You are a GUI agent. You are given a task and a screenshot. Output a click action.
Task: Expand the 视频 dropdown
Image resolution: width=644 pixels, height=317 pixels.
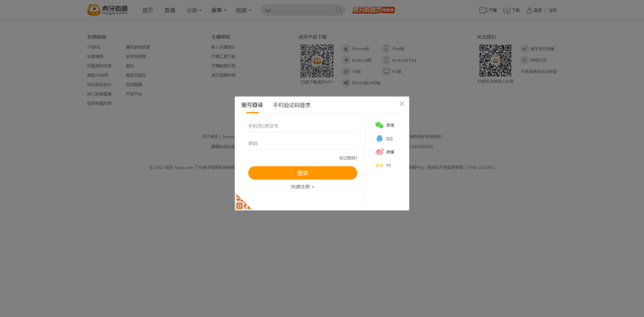click(243, 10)
